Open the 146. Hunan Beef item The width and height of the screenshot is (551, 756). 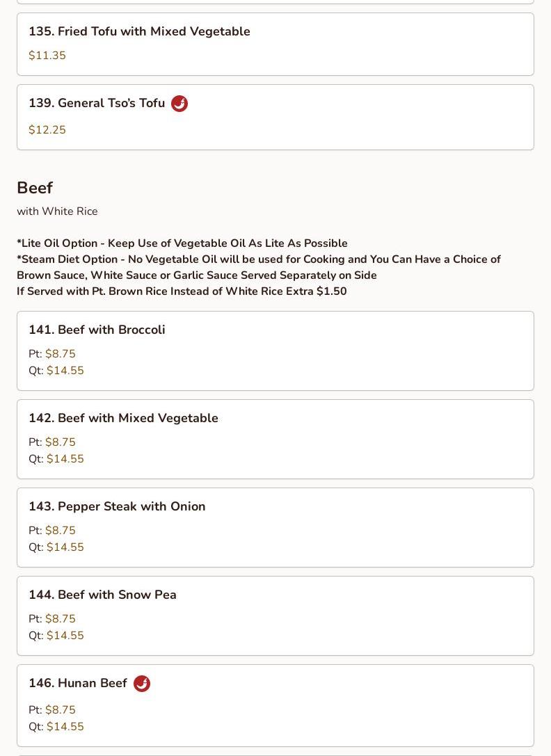point(78,684)
